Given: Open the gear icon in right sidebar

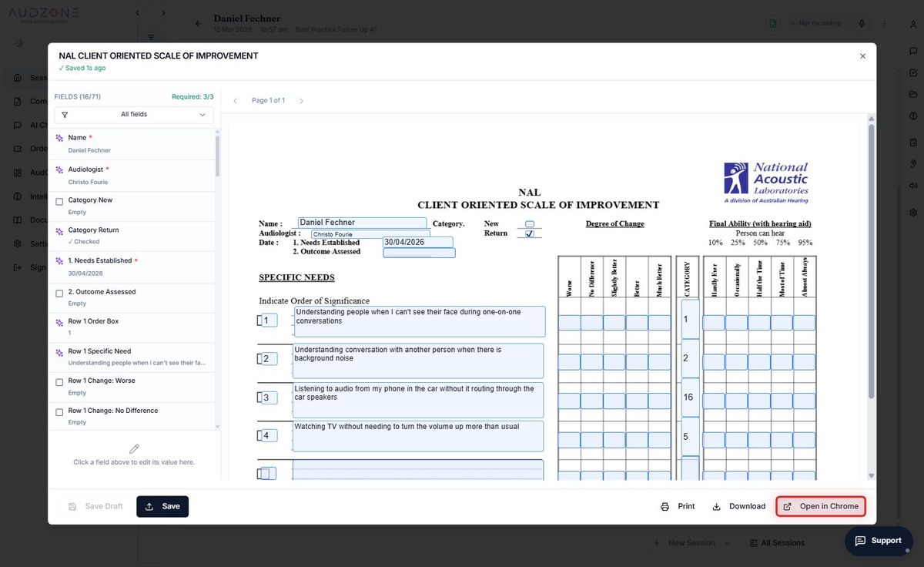Looking at the screenshot, I should (x=913, y=213).
